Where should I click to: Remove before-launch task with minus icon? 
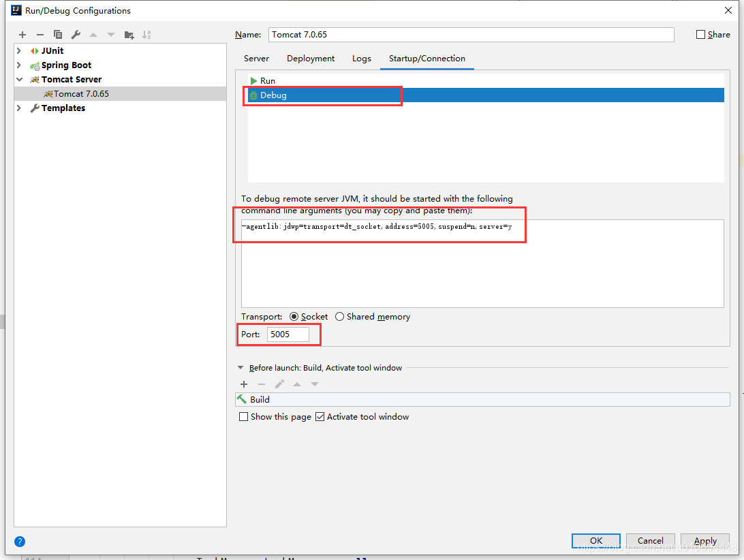(x=262, y=384)
